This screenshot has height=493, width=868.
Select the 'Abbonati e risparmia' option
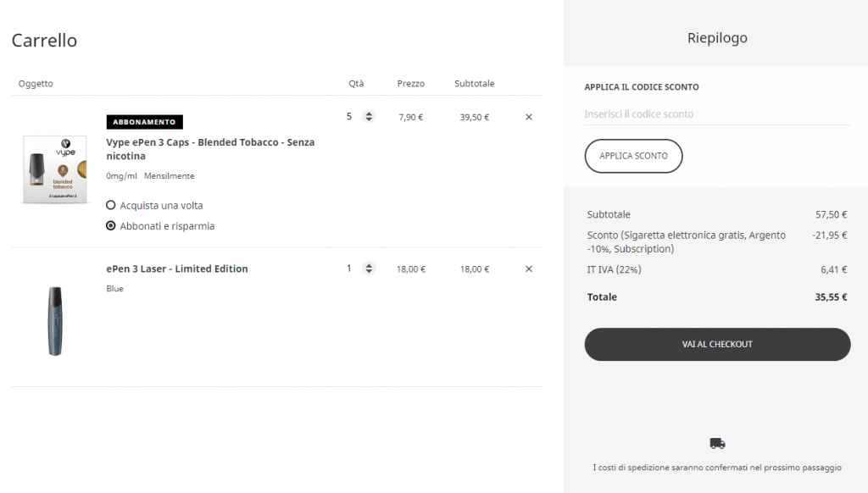111,226
